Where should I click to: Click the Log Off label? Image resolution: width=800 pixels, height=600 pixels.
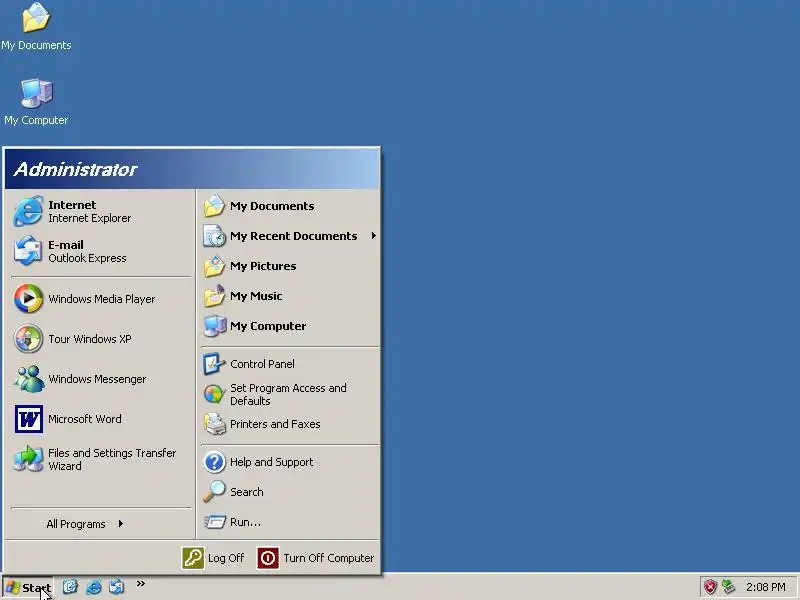pyautogui.click(x=226, y=558)
